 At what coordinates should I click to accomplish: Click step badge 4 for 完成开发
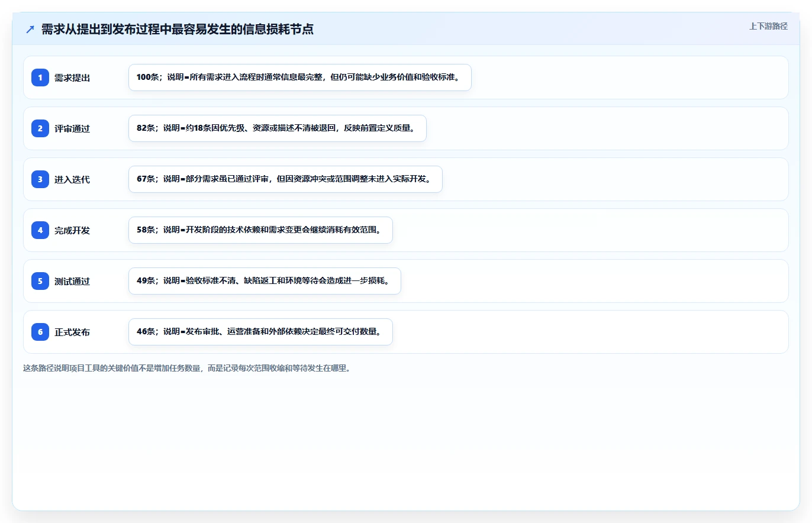pos(40,230)
